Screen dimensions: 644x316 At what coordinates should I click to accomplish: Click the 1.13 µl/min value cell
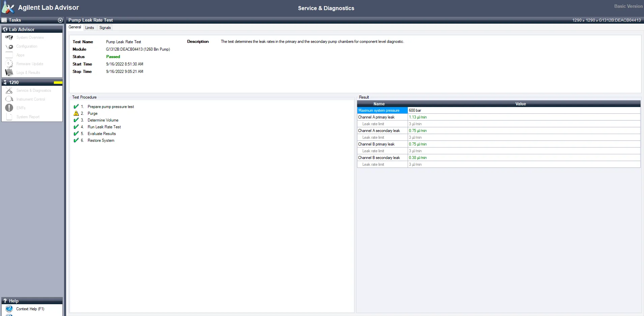(524, 117)
